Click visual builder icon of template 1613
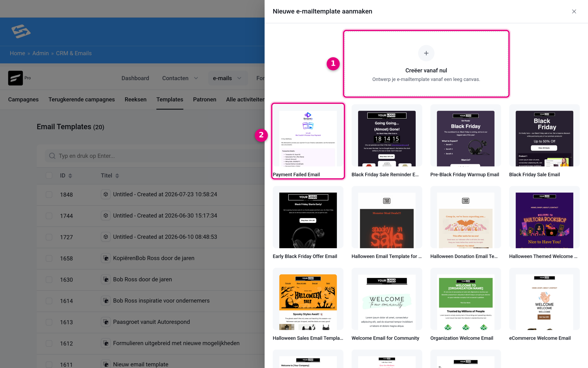588x368 pixels. coord(106,322)
